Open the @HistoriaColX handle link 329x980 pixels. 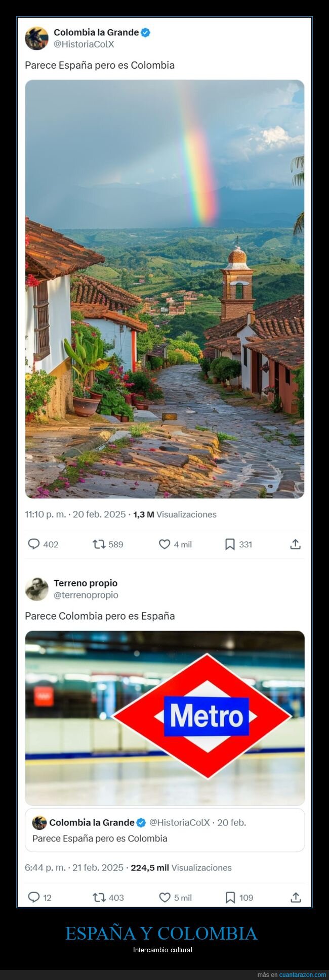pos(84,44)
